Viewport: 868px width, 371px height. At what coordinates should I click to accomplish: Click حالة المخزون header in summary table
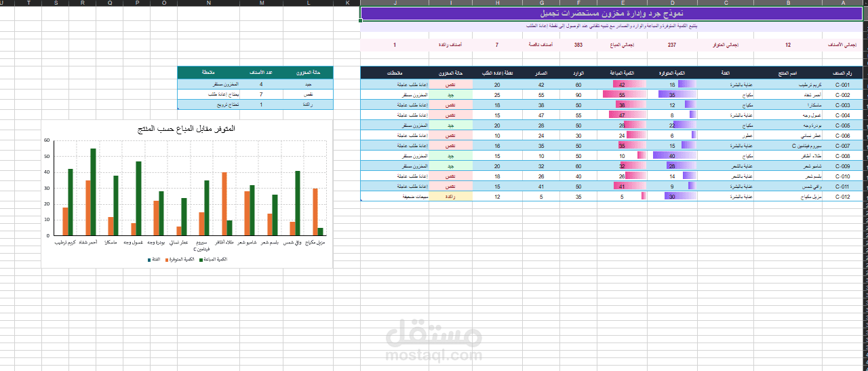click(x=309, y=72)
